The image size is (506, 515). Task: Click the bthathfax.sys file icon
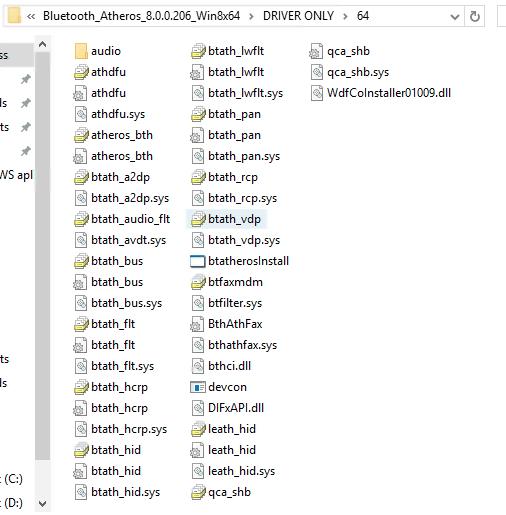point(198,345)
